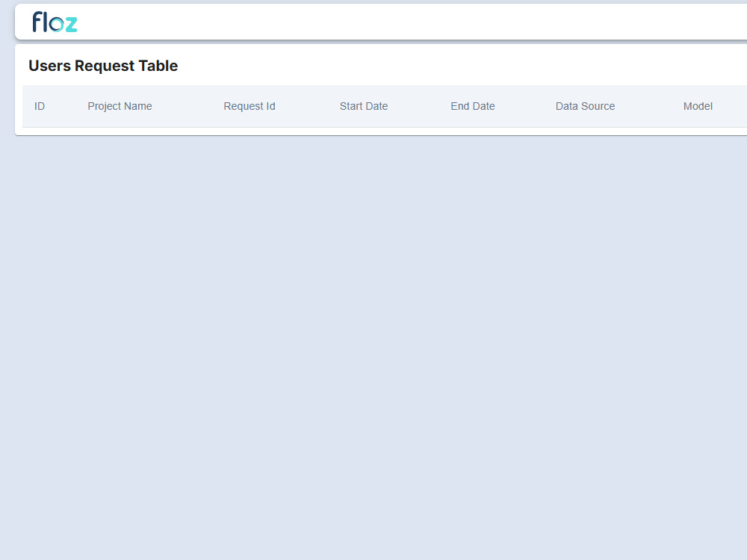The width and height of the screenshot is (747, 560).
Task: Select the Start Date column header
Action: pyautogui.click(x=364, y=106)
